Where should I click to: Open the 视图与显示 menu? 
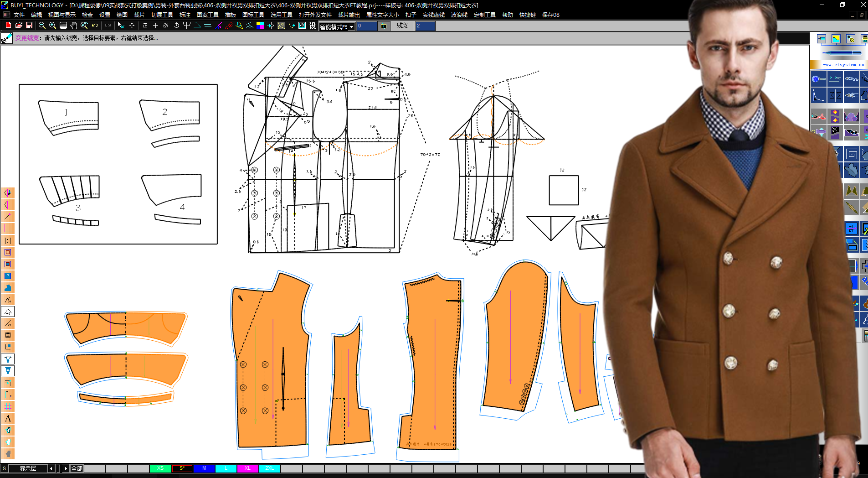tap(62, 15)
